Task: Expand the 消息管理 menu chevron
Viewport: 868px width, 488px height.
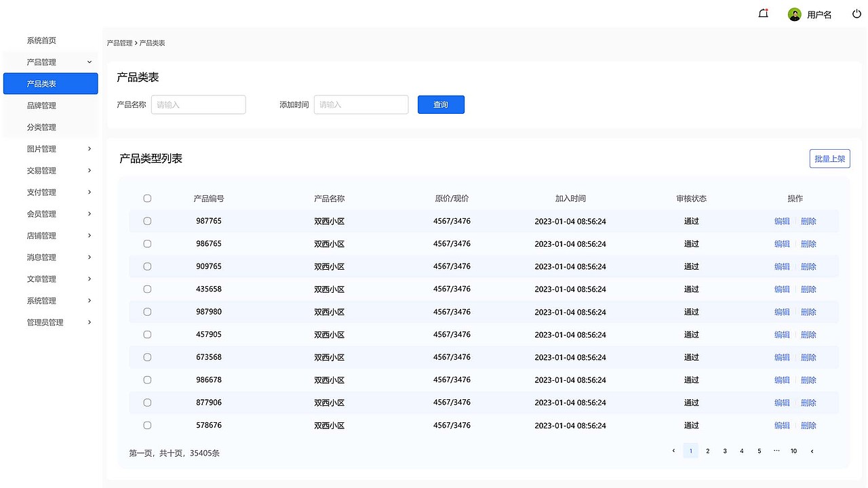Action: click(90, 258)
